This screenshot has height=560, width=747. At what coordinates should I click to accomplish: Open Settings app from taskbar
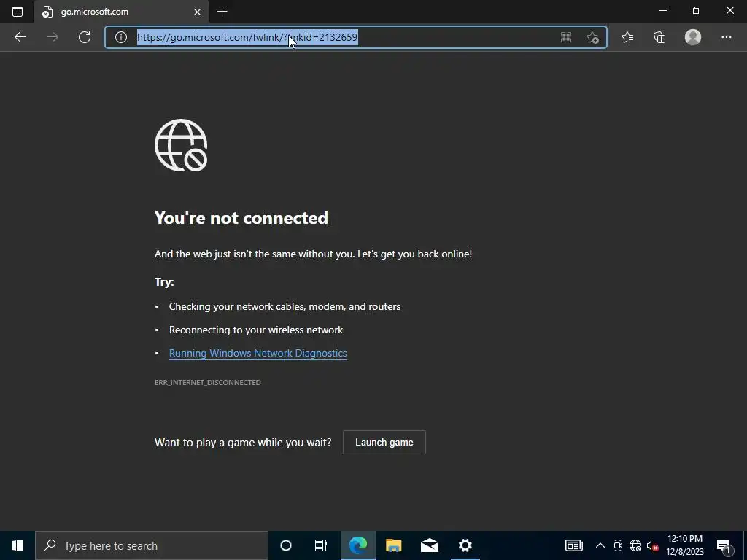465,545
